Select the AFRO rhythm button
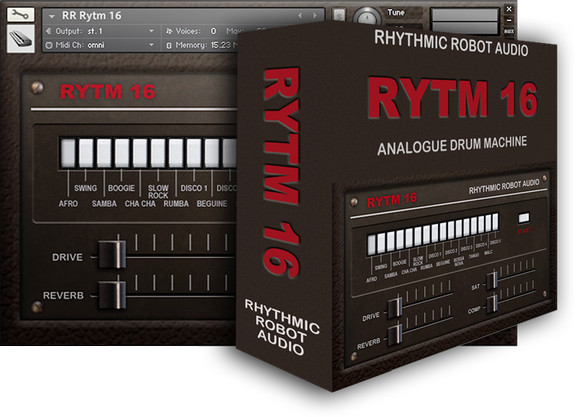This screenshot has width=576, height=417. (x=68, y=152)
